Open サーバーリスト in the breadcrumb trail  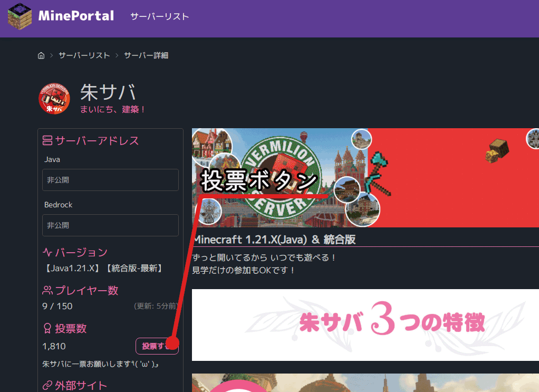(84, 55)
